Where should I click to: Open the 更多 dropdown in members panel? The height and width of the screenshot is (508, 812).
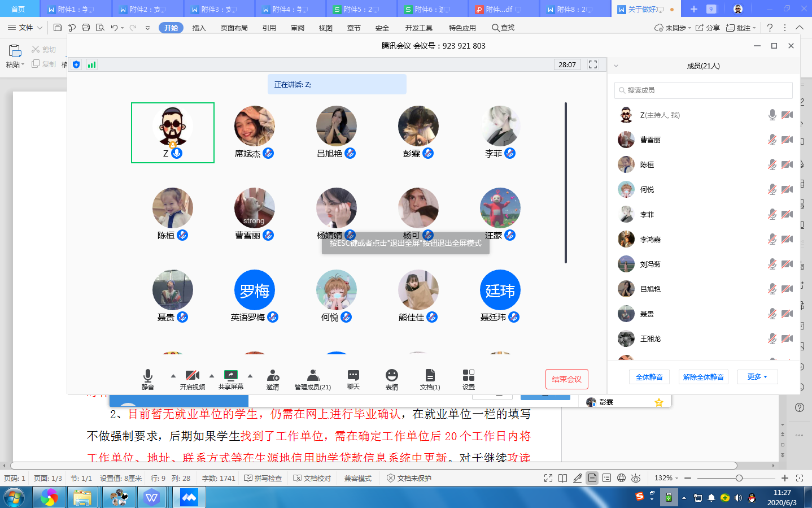(757, 377)
